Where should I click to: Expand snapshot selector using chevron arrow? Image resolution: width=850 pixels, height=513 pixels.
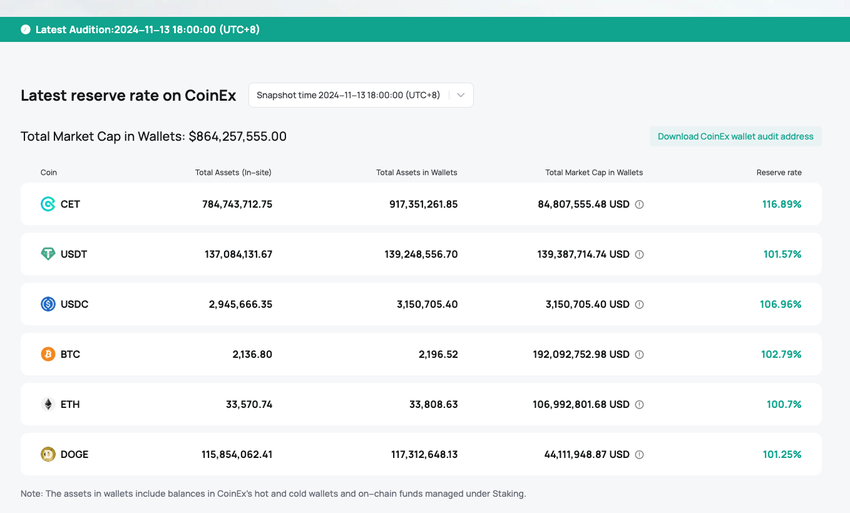pyautogui.click(x=460, y=95)
